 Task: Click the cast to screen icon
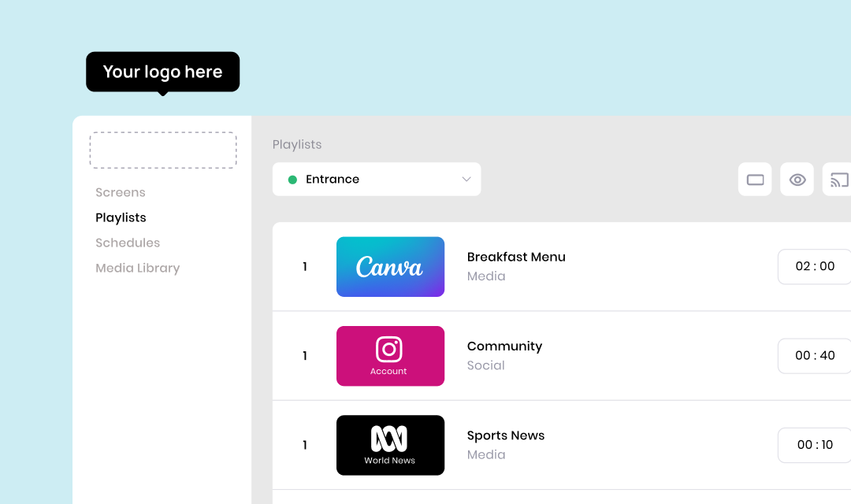[x=838, y=180]
